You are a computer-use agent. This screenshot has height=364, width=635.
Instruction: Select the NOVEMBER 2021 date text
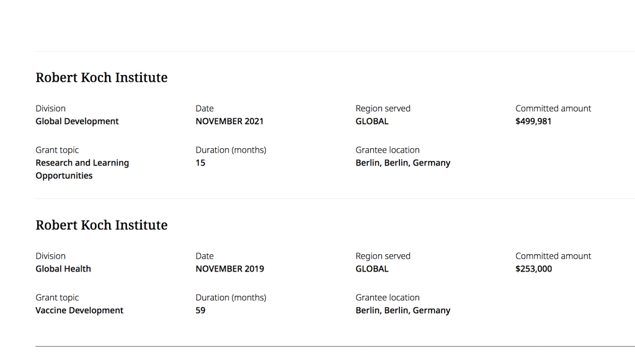(229, 122)
